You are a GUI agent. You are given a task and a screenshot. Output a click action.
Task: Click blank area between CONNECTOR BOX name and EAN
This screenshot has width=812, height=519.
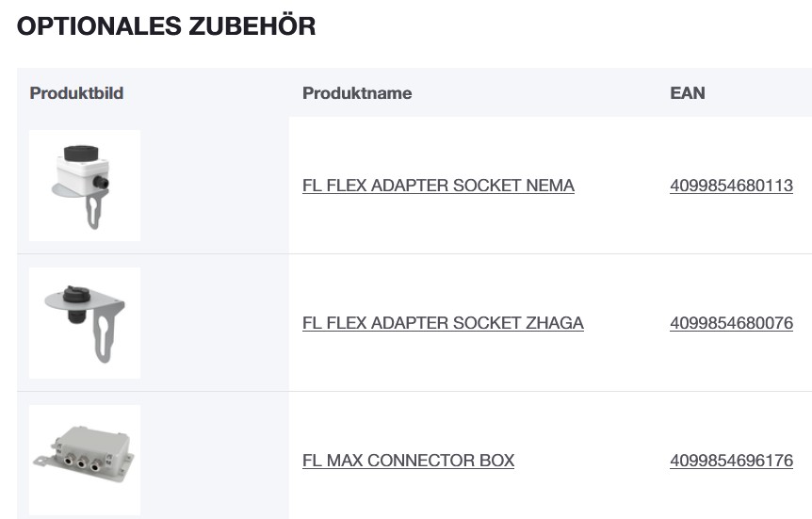click(x=593, y=461)
